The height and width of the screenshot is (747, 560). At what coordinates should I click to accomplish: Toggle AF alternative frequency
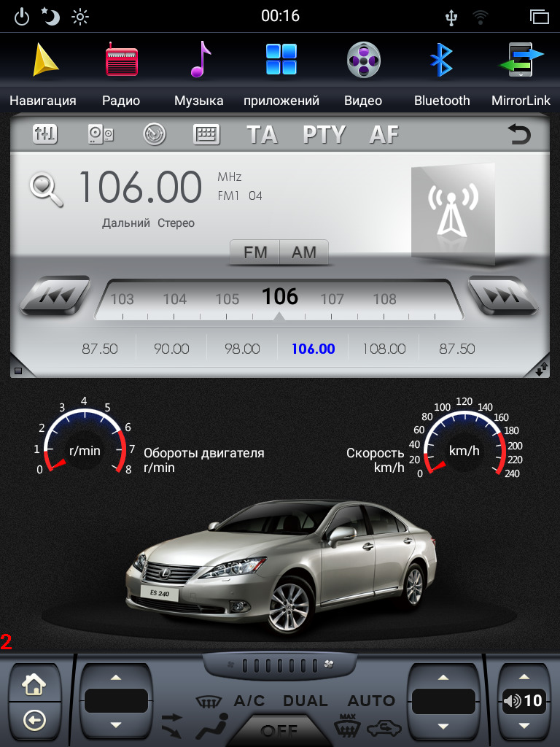coord(384,134)
